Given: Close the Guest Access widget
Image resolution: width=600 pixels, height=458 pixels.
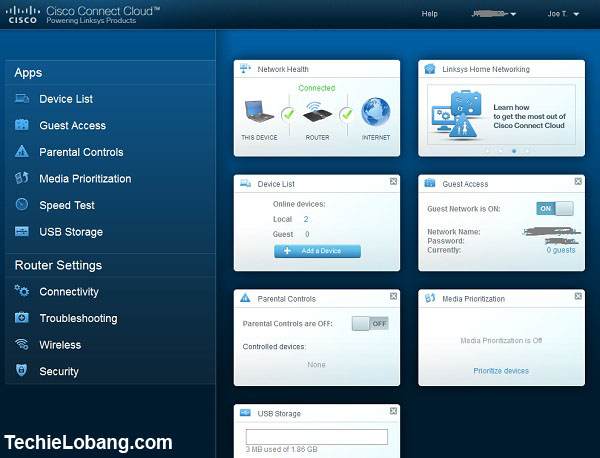Looking at the screenshot, I should [578, 181].
